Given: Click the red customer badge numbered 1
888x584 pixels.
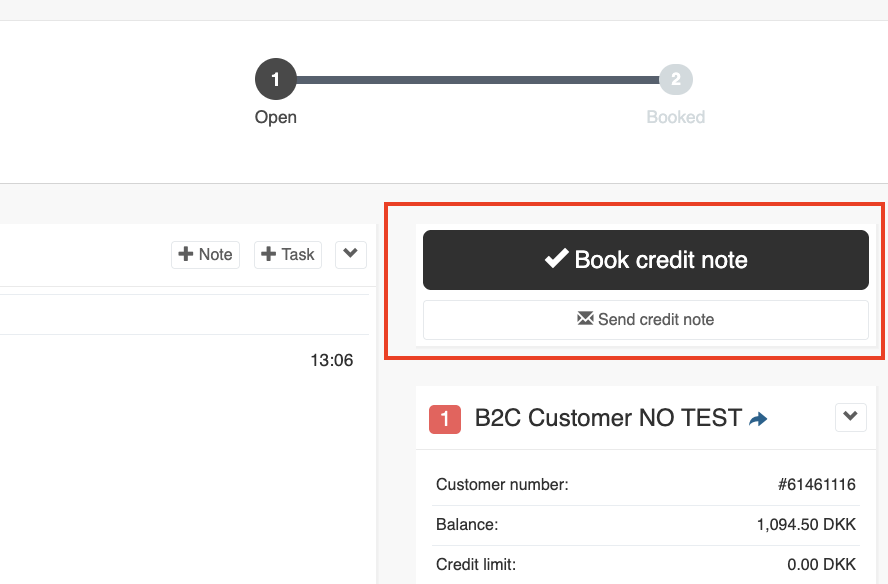Looking at the screenshot, I should pos(445,420).
